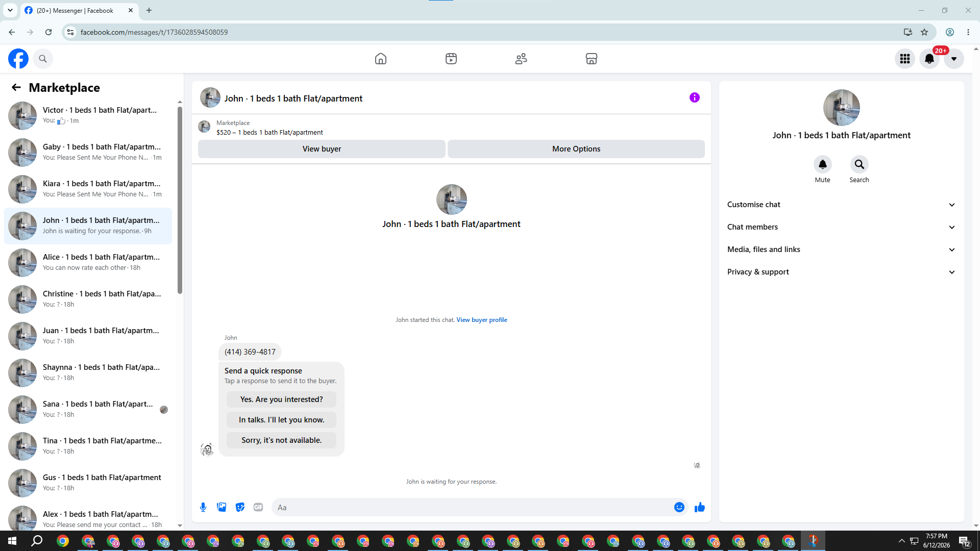Screen dimensions: 980x551
Task: Open the browser tab search dropdown
Action: click(x=10, y=10)
